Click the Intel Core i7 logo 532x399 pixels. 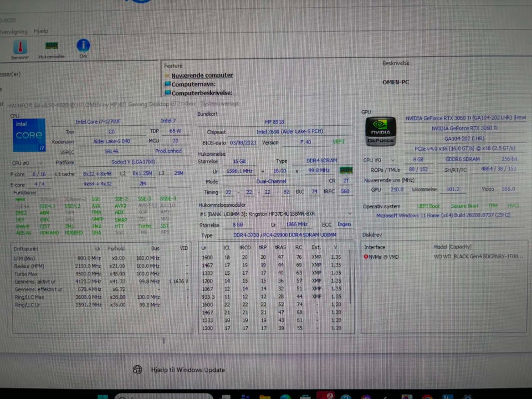click(29, 135)
